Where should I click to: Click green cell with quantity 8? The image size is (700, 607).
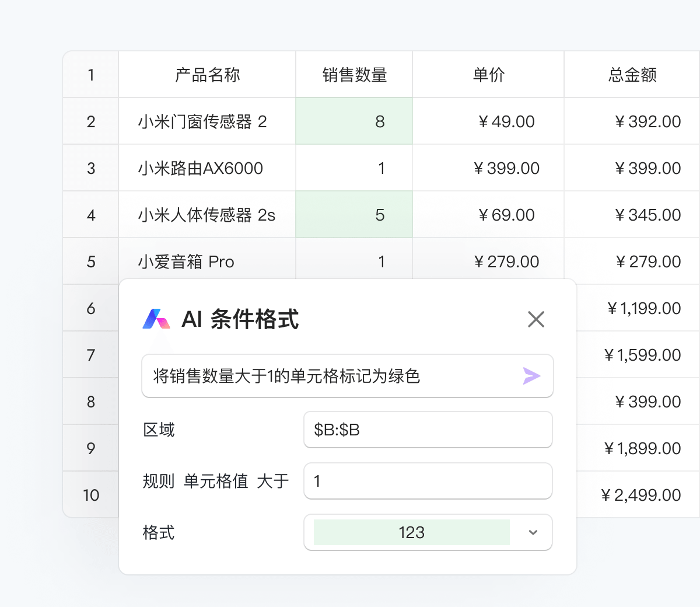coord(354,121)
